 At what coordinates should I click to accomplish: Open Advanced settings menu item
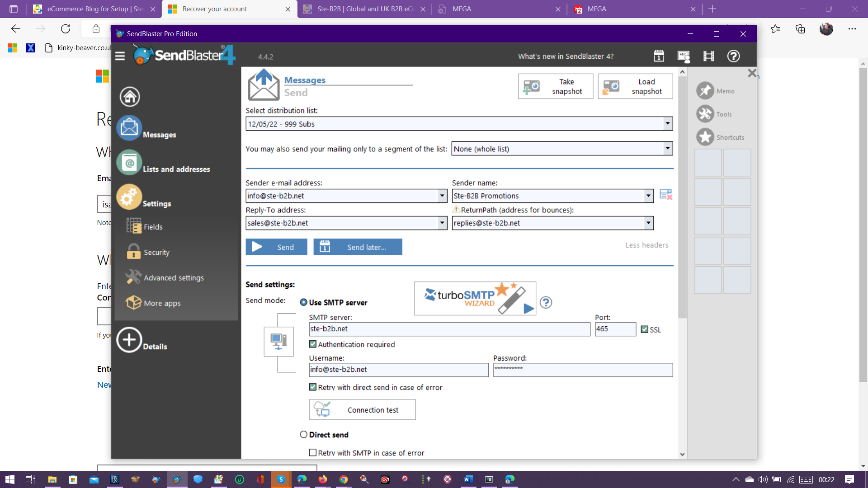coord(174,278)
